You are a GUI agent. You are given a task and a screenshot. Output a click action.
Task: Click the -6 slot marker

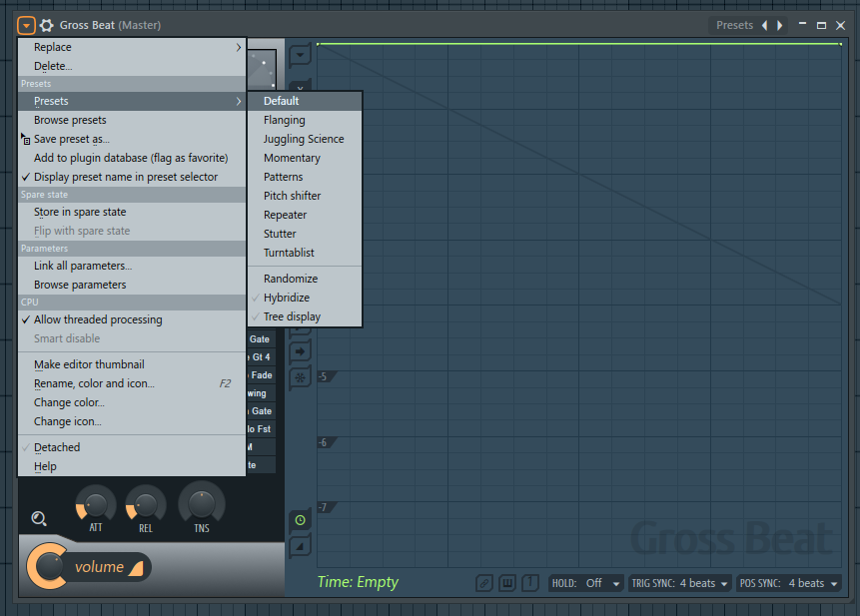click(327, 443)
